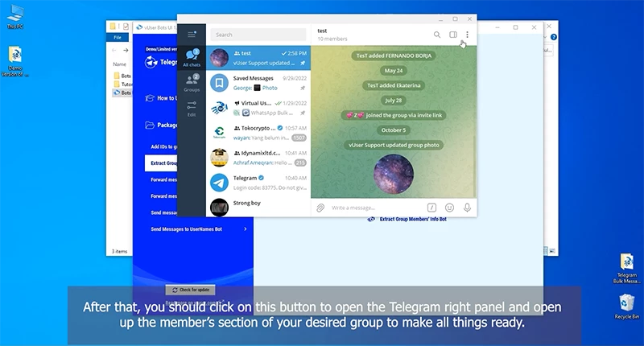Open the Tutor folder in File Explorer
Viewport: 644px width, 346px height.
123,84
